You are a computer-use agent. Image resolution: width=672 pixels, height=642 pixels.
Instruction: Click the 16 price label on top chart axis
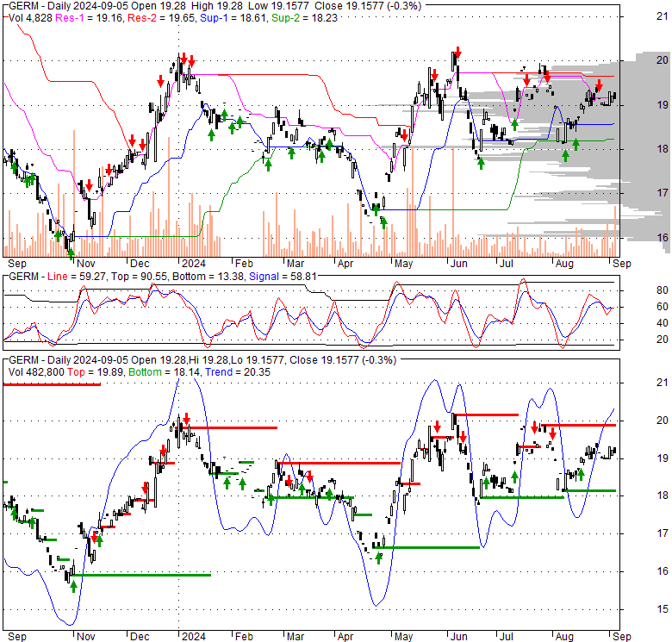(663, 238)
